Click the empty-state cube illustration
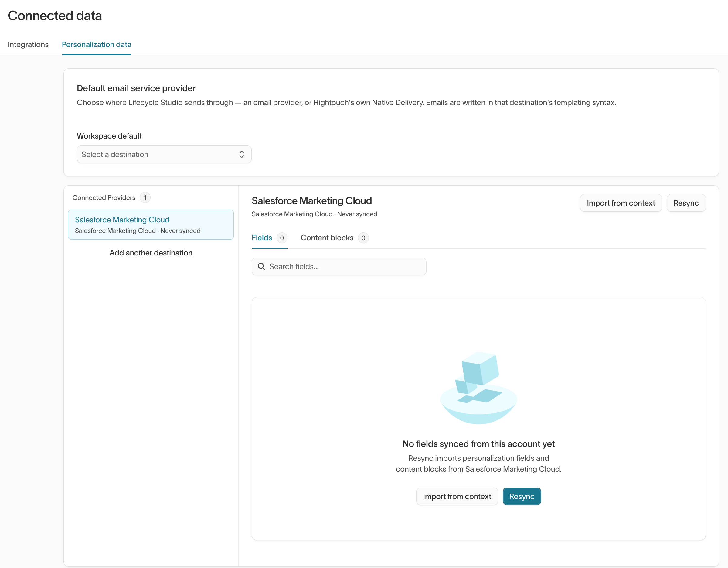 point(479,388)
